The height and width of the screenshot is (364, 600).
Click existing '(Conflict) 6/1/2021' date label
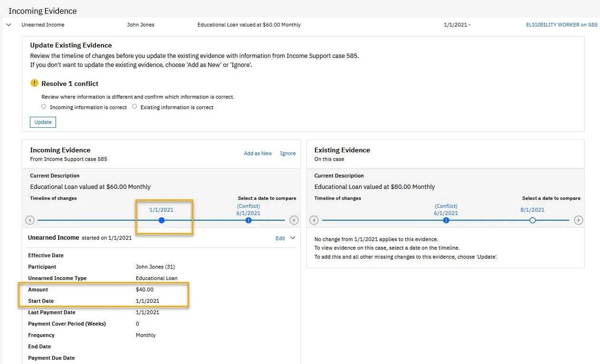point(446,210)
